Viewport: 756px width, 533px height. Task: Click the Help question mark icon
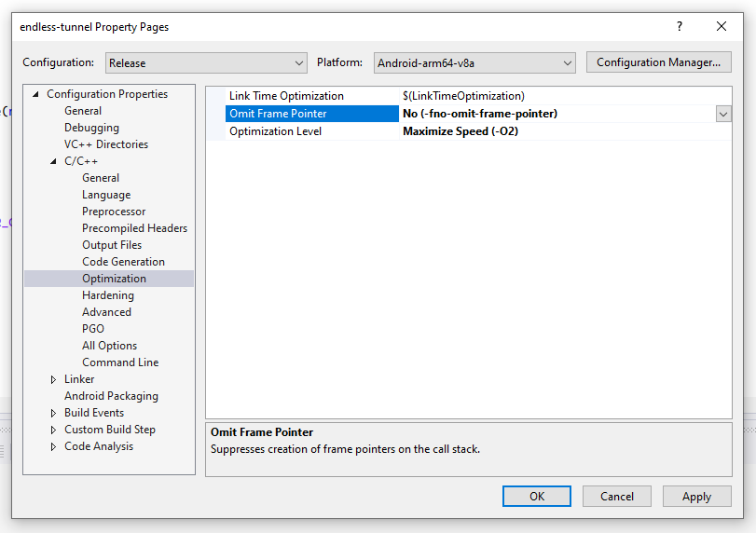[679, 27]
